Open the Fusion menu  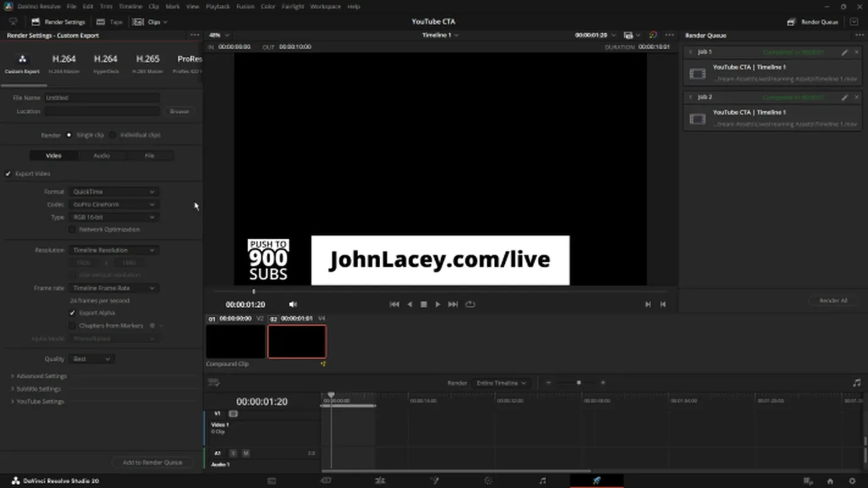coord(245,6)
